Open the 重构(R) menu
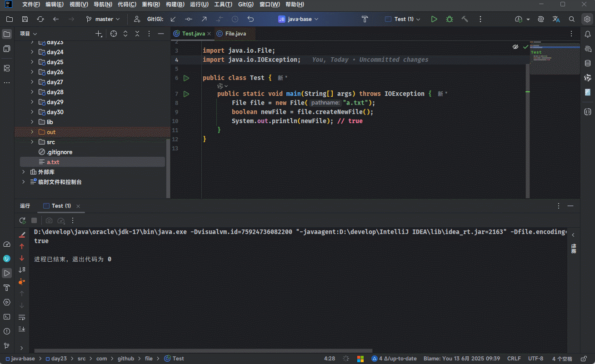This screenshot has width=595, height=364. point(150,5)
